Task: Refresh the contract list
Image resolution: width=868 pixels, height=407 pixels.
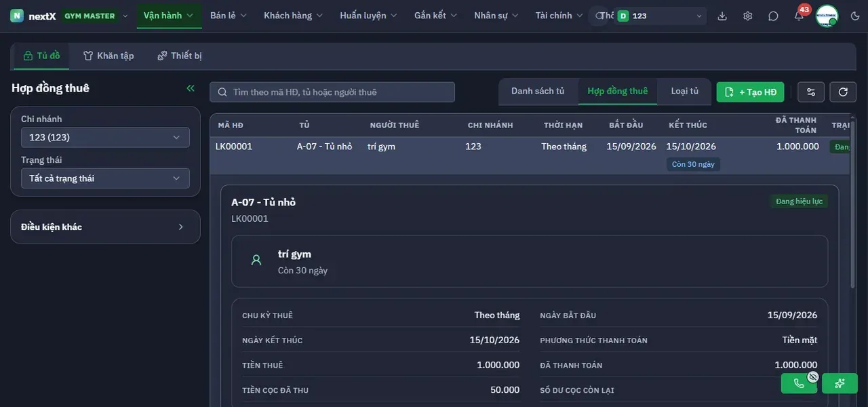Action: (x=843, y=92)
